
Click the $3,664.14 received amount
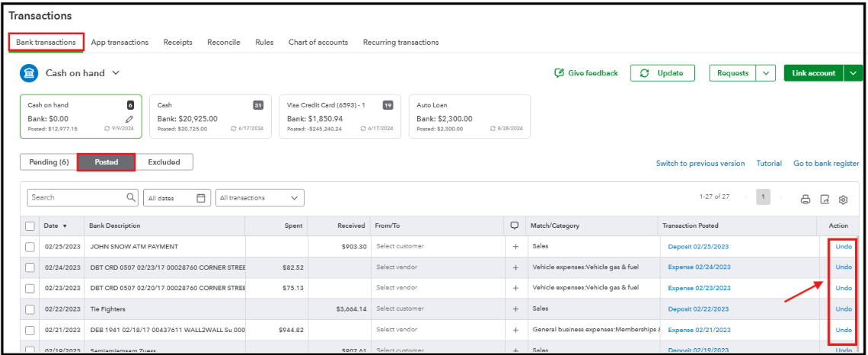pyautogui.click(x=352, y=309)
